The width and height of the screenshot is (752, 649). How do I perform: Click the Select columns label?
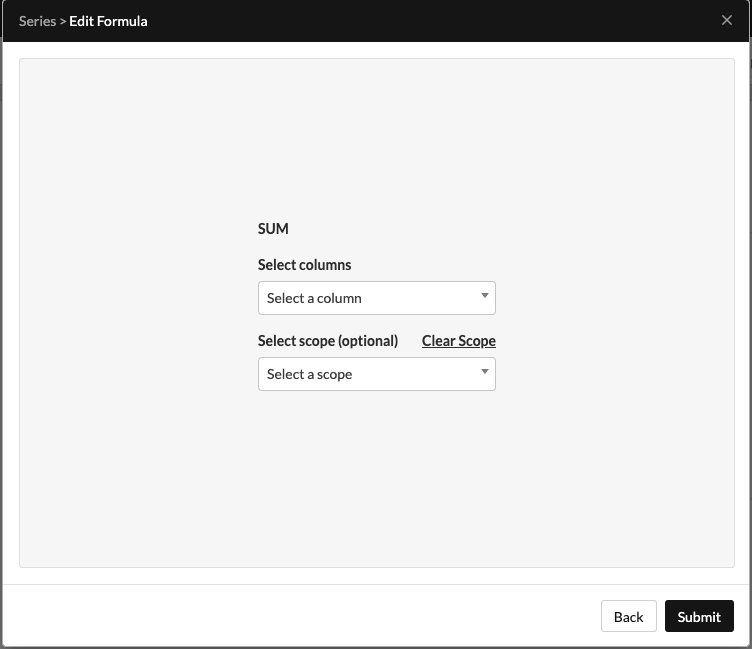[x=304, y=265]
